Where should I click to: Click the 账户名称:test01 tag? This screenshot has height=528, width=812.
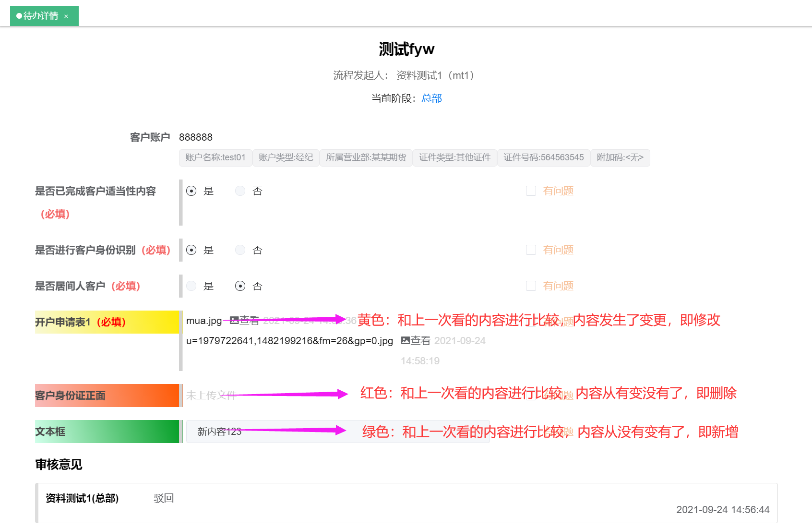click(x=215, y=157)
